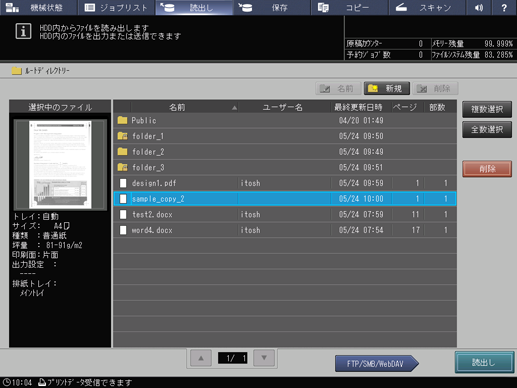The width and height of the screenshot is (517, 388).
Task: Click the information icon in the message area
Action: (23, 31)
